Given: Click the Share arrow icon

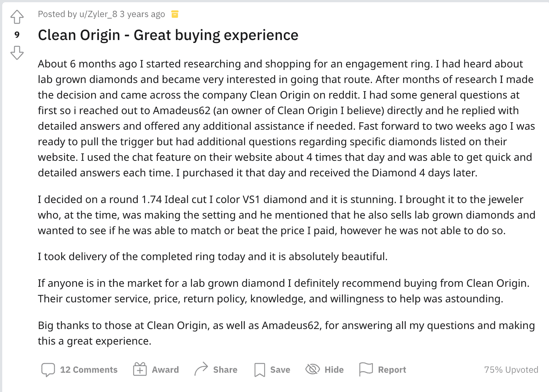Looking at the screenshot, I should coord(201,369).
